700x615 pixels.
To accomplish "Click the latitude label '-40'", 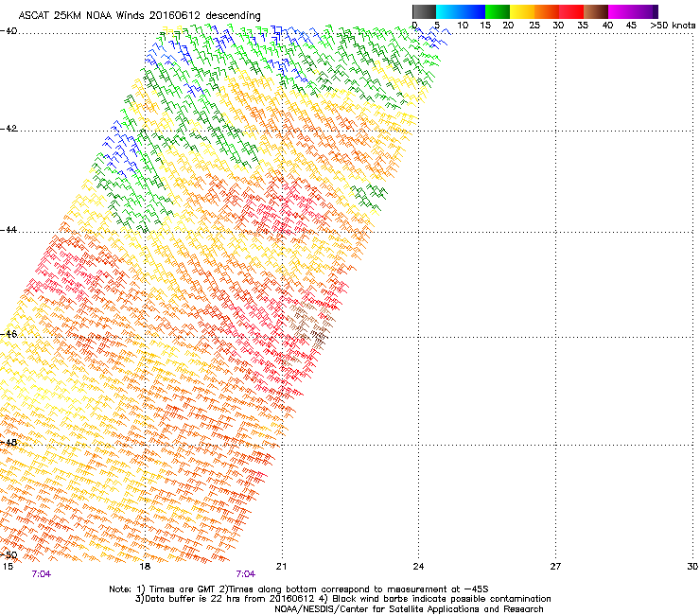I will [x=9, y=31].
